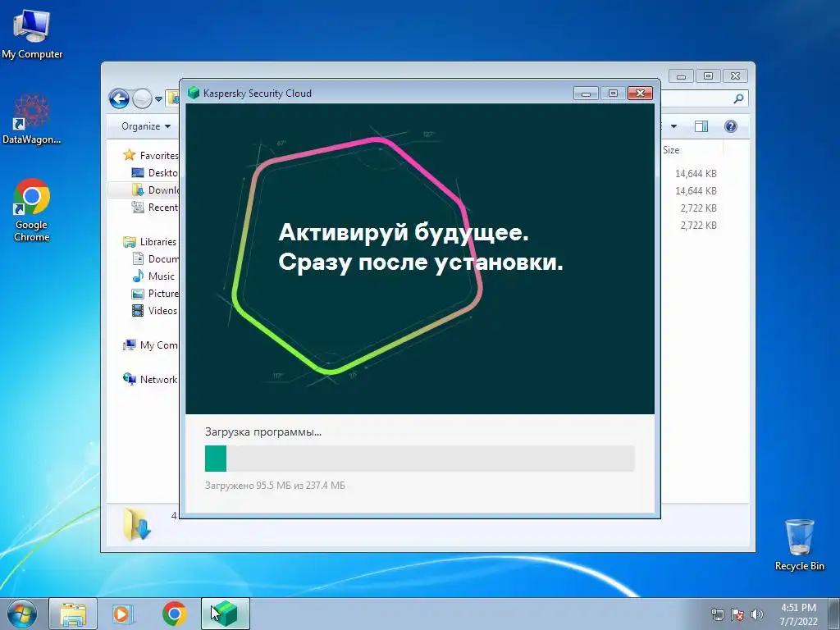The image size is (840, 630).
Task: Select Downloads in Favorites
Action: pyautogui.click(x=155, y=189)
